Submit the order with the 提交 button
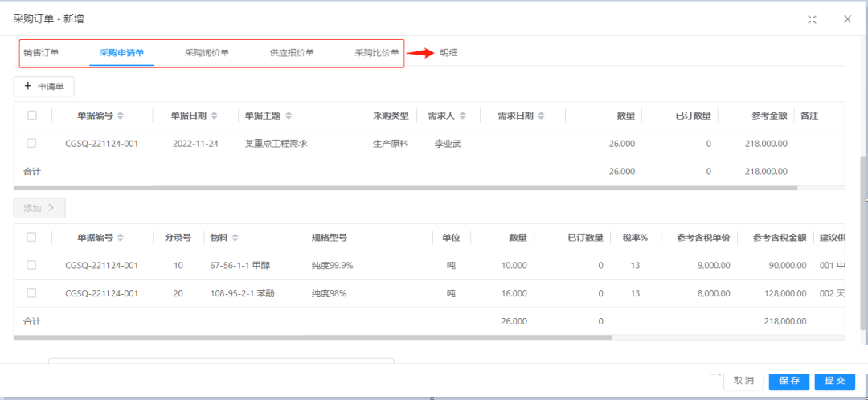 [x=834, y=380]
